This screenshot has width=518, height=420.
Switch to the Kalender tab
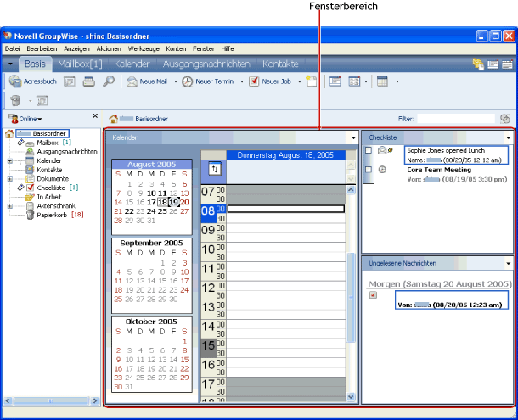[132, 64]
